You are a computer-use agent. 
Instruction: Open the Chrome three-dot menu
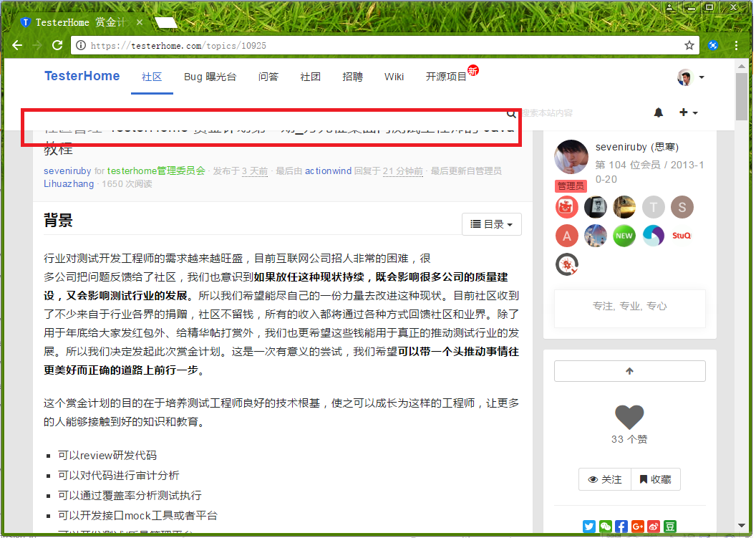[x=736, y=45]
